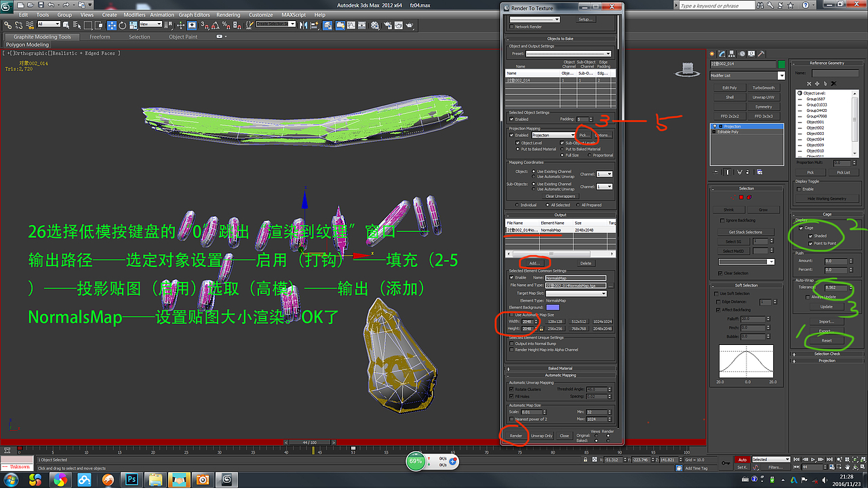The image size is (868, 490).
Task: Expand the Baked Material rollout
Action: coord(561,369)
